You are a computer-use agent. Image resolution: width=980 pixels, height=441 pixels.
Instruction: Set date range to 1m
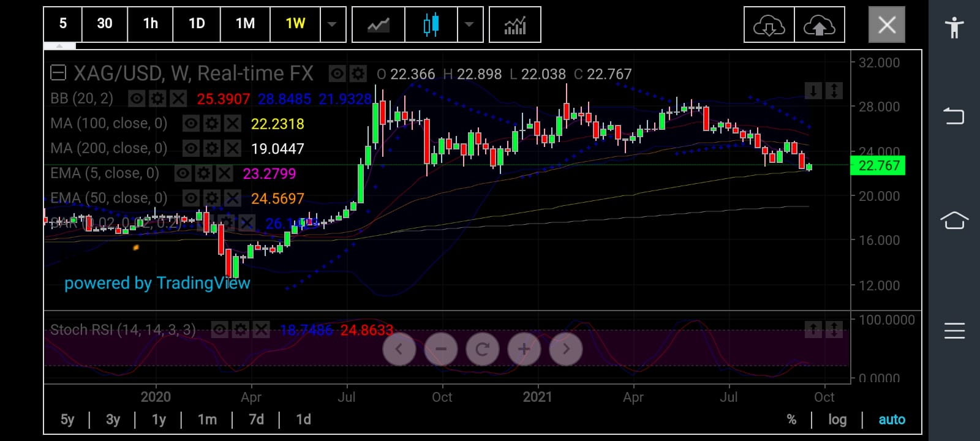coord(207,420)
